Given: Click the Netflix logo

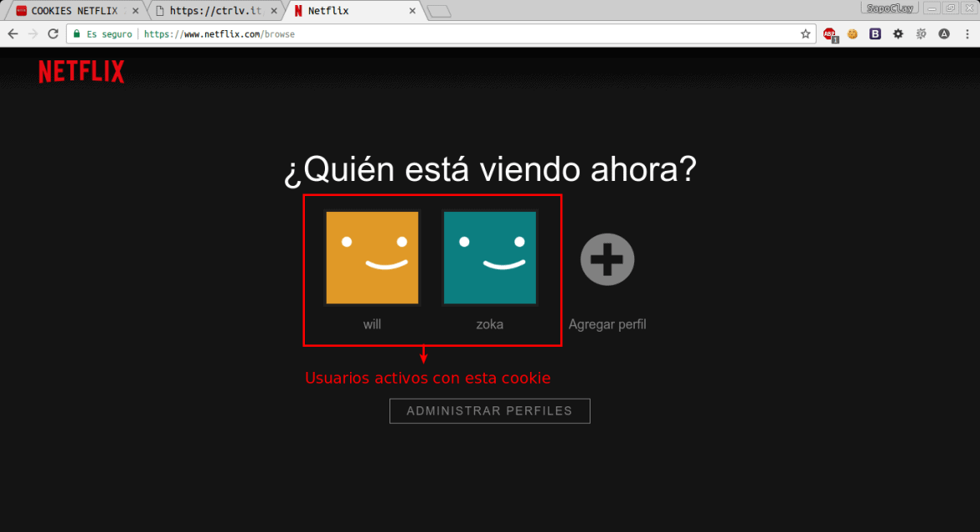Looking at the screenshot, I should 80,71.
